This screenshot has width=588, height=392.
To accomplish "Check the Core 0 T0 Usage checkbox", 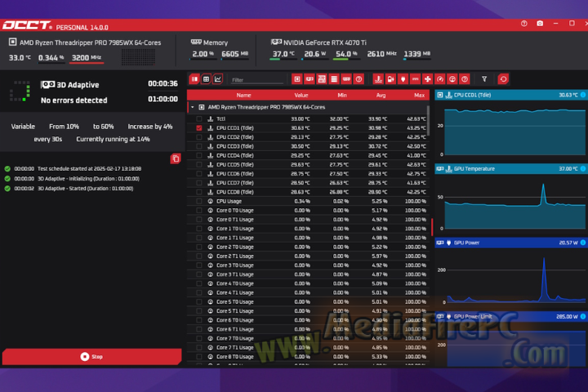I will pos(199,211).
